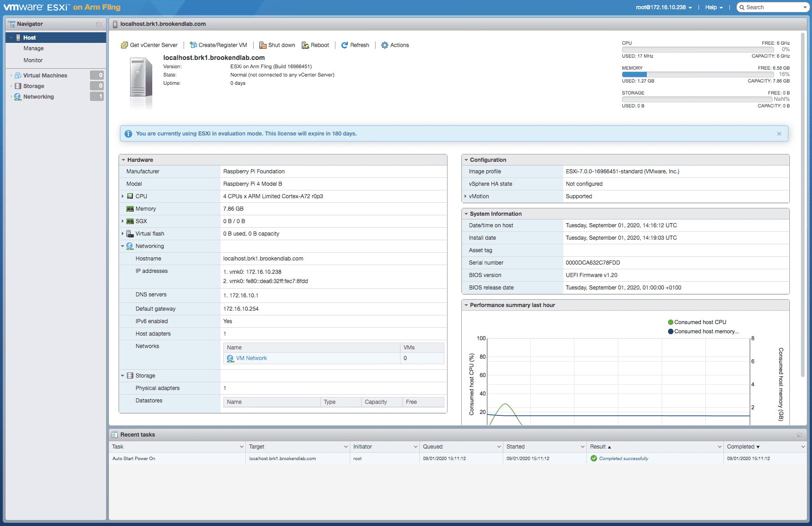Sort tasks by Queued column
The image size is (812, 526).
433,447
